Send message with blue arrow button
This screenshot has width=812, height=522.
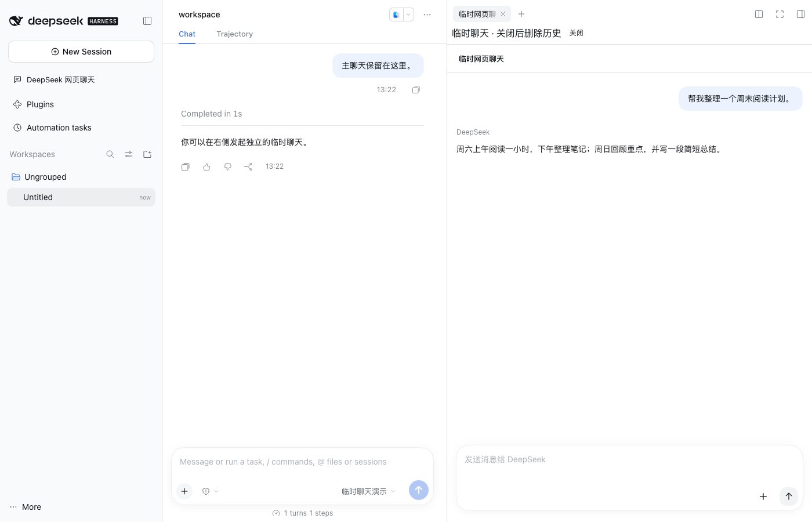(419, 490)
